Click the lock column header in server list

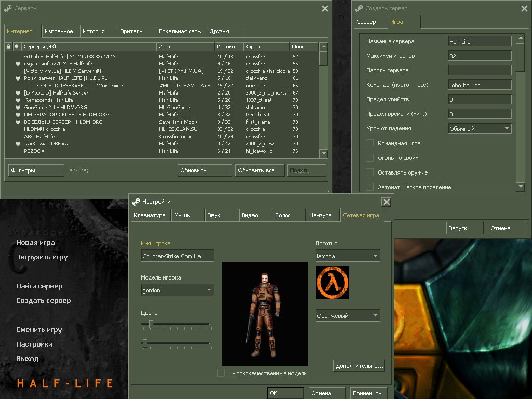point(7,46)
